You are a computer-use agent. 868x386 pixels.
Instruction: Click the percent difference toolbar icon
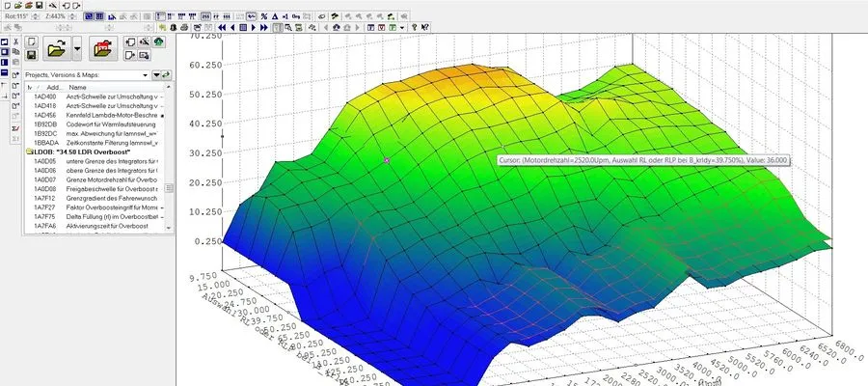pos(264,16)
